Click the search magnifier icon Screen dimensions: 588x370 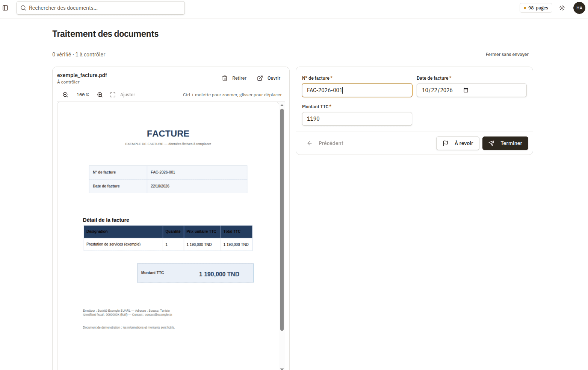click(x=23, y=8)
